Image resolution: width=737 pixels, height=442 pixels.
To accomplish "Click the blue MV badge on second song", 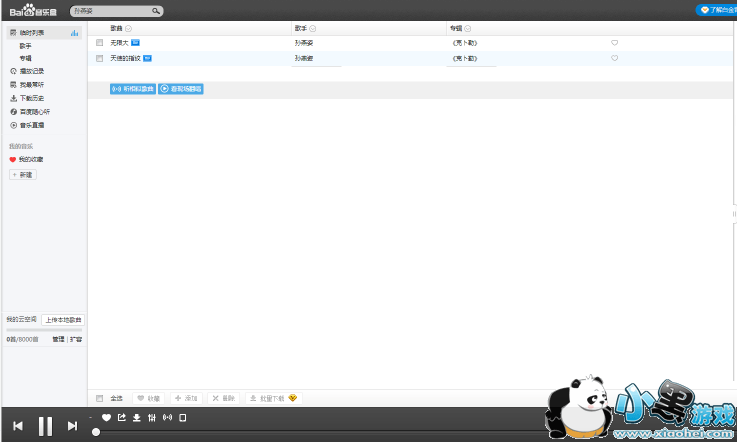I will pyautogui.click(x=147, y=58).
